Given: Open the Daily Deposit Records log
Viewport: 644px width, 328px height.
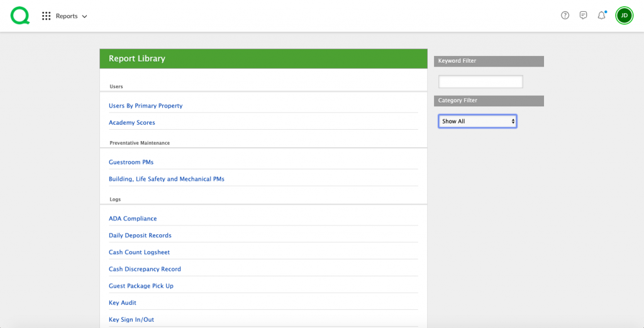Looking at the screenshot, I should [140, 235].
